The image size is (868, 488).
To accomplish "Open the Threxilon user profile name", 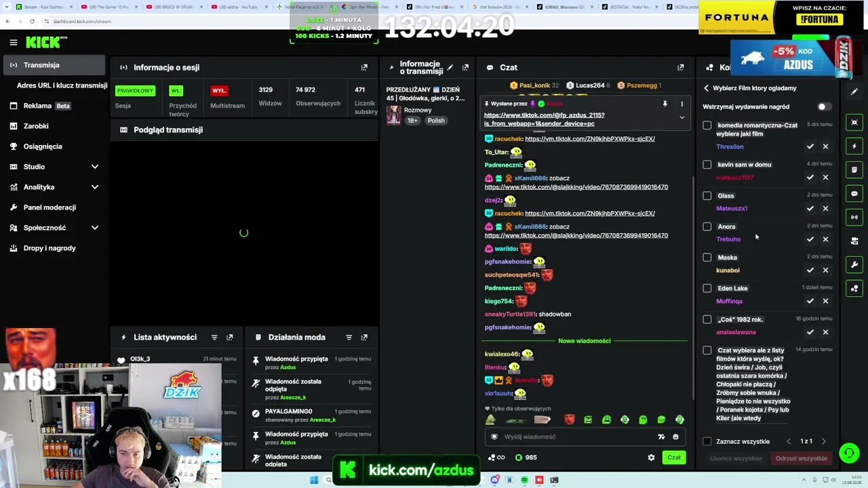I will pyautogui.click(x=730, y=147).
